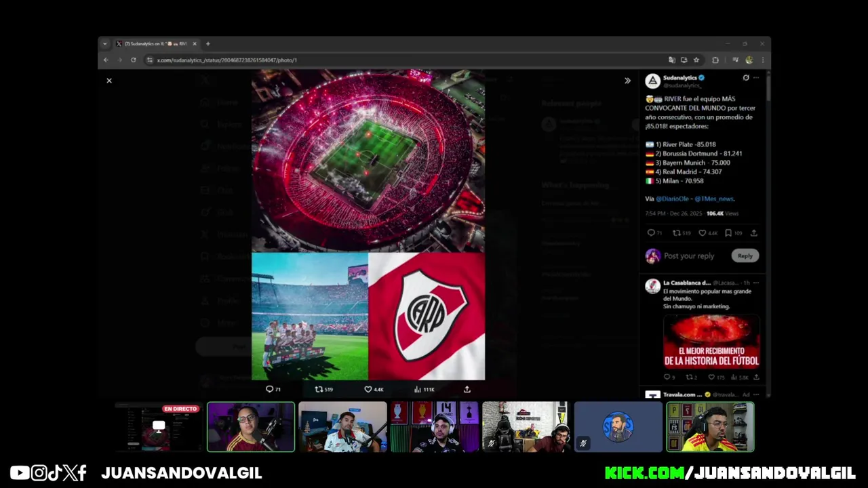Collapse the reply sidebar with the double-chevron
Screen dimensions: 868x488
627,81
